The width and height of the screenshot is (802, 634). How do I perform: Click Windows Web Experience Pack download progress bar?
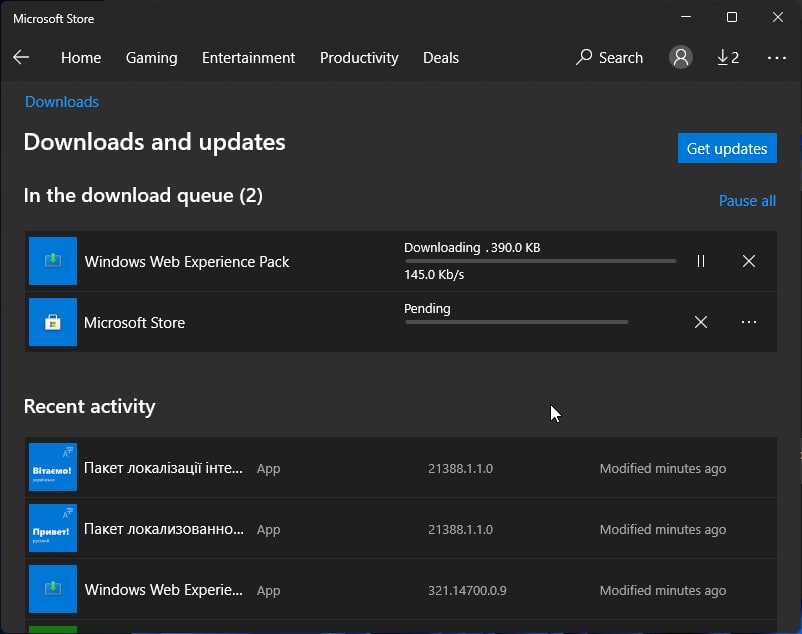point(540,261)
